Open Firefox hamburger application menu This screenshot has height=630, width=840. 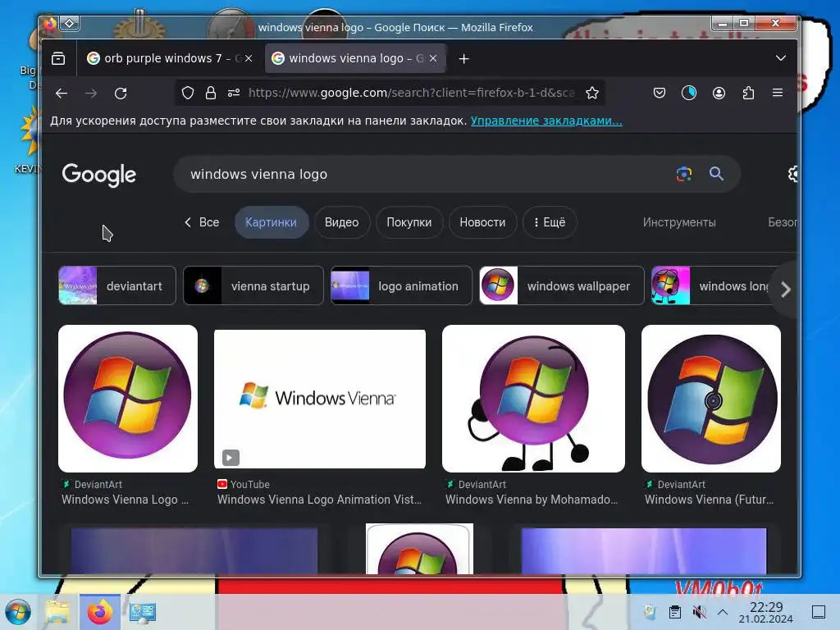tap(778, 94)
